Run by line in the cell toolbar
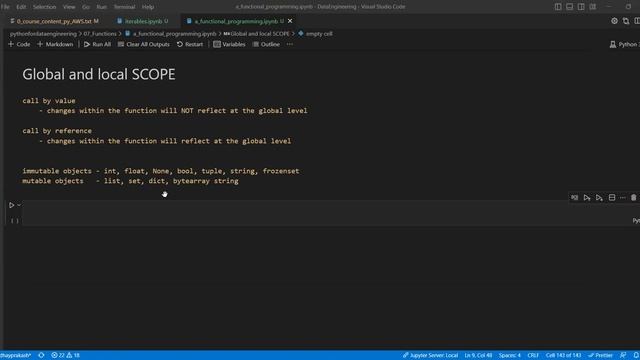Screen dimensions: 640x360 click(574, 198)
